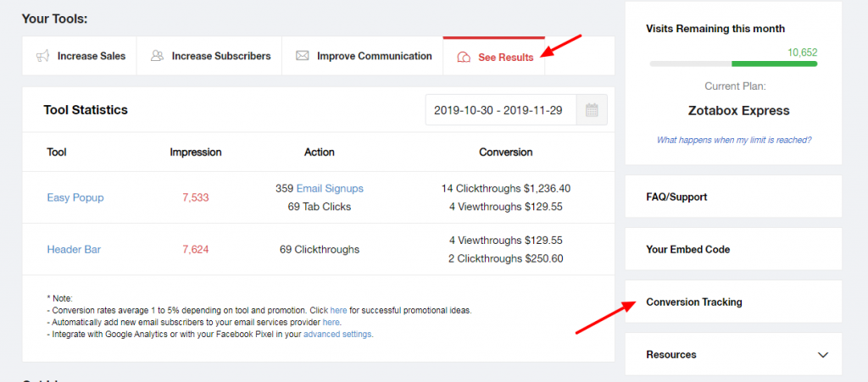Screen dimensions: 868x382
Task: Click the visits remaining progress bar
Action: 733,64
